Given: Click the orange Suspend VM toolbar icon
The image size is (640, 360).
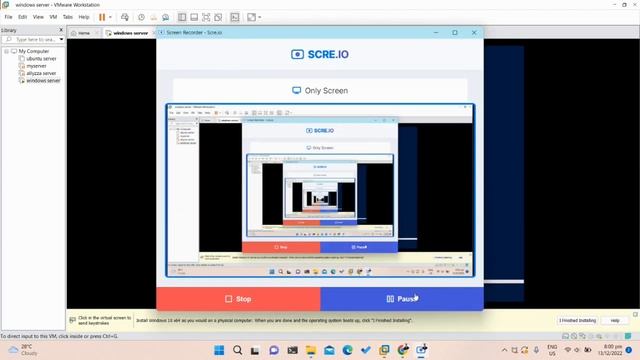Looking at the screenshot, I should (x=102, y=17).
